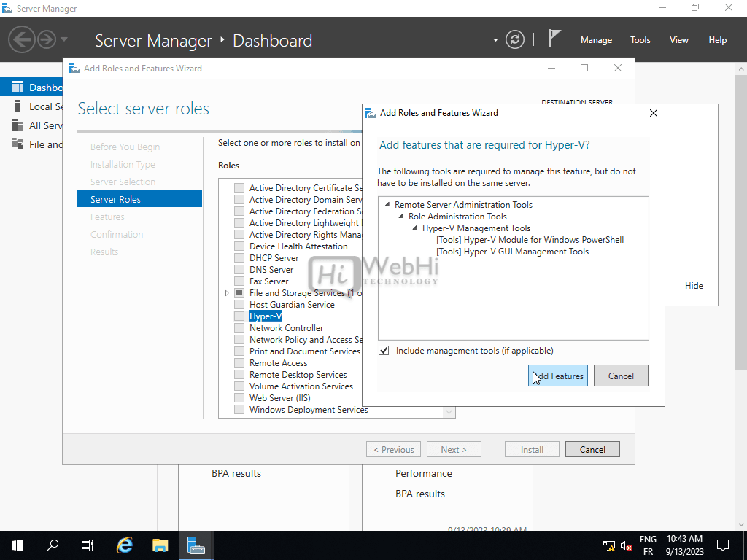Open the Tools menu
Image resolution: width=747 pixels, height=560 pixels.
click(x=640, y=40)
